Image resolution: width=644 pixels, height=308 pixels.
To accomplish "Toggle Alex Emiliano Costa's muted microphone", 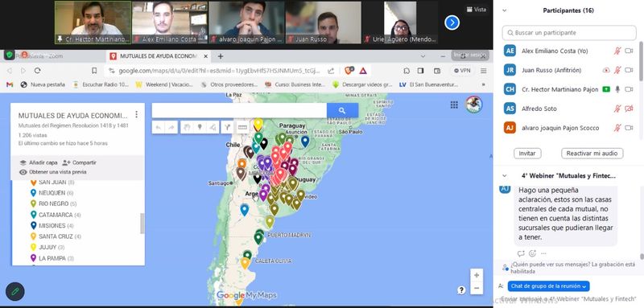I will (617, 51).
